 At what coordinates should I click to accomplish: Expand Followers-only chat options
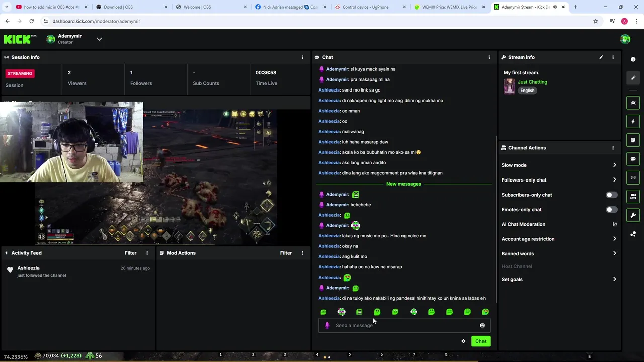(558, 180)
